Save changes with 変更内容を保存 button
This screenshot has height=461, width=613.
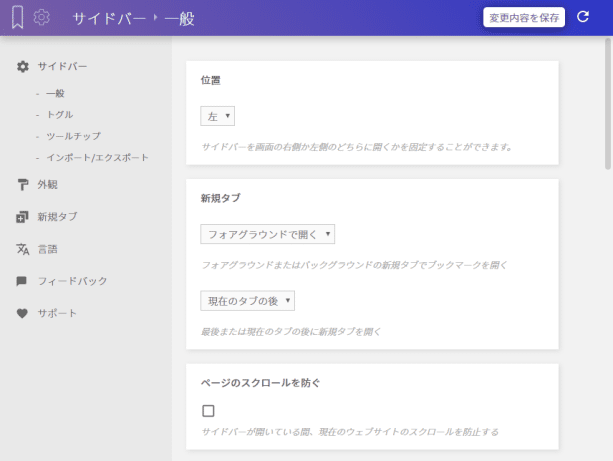pyautogui.click(x=524, y=17)
